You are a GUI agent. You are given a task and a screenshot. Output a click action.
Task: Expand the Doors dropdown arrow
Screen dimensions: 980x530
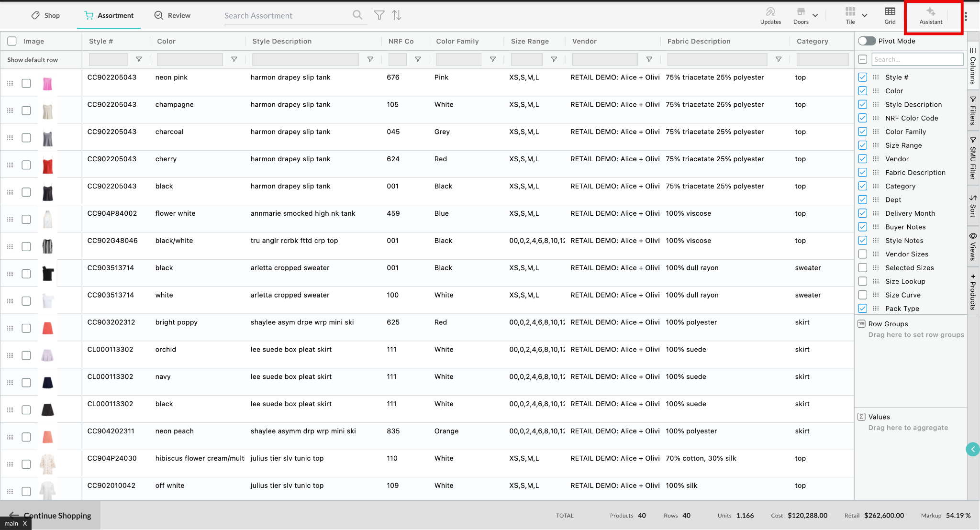(815, 15)
